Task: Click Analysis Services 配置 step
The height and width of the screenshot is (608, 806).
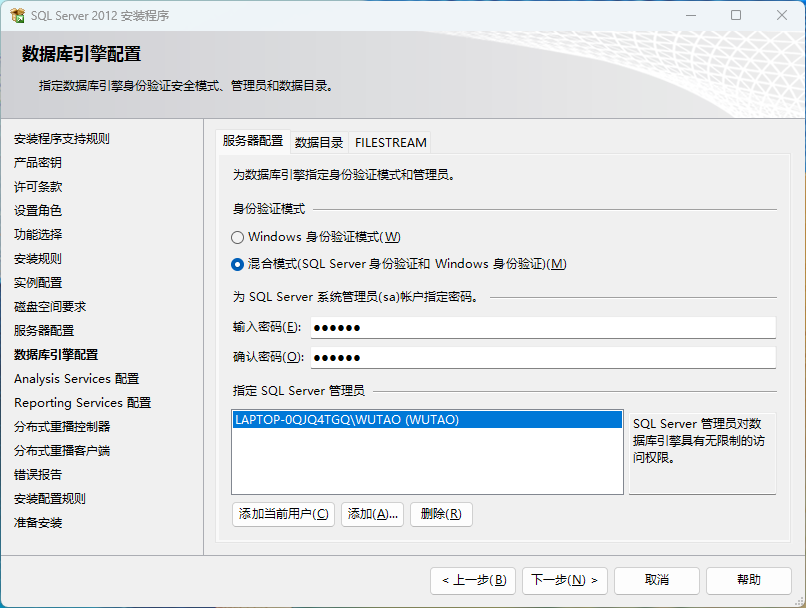Action: point(77,379)
